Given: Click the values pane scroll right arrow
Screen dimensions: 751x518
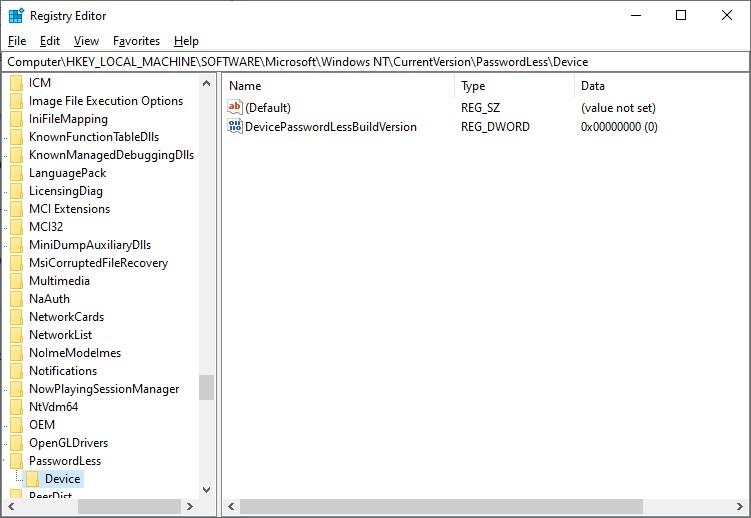Looking at the screenshot, I should (740, 507).
